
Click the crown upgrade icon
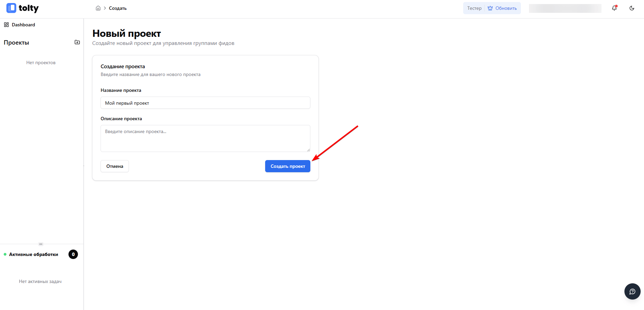click(490, 8)
